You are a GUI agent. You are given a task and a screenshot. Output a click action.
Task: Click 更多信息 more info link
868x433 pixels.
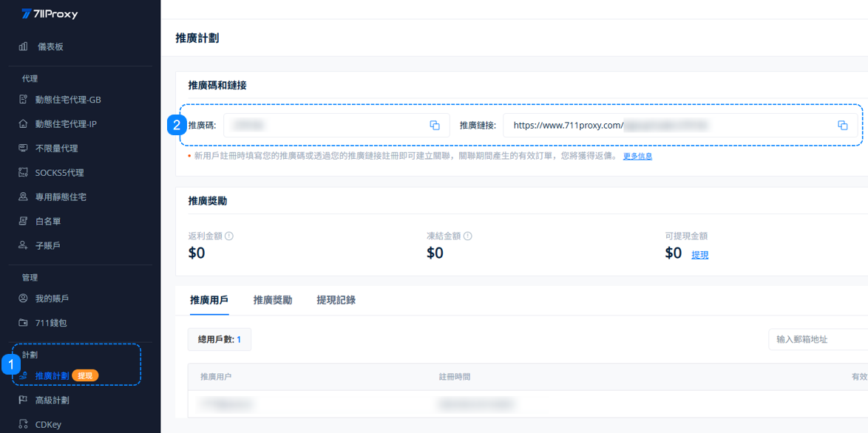tap(637, 157)
